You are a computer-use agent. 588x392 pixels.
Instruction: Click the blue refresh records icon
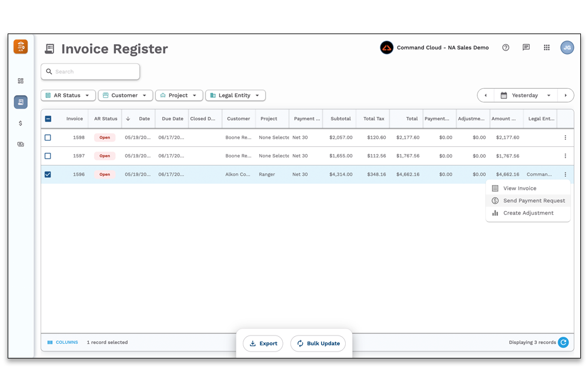coord(563,343)
